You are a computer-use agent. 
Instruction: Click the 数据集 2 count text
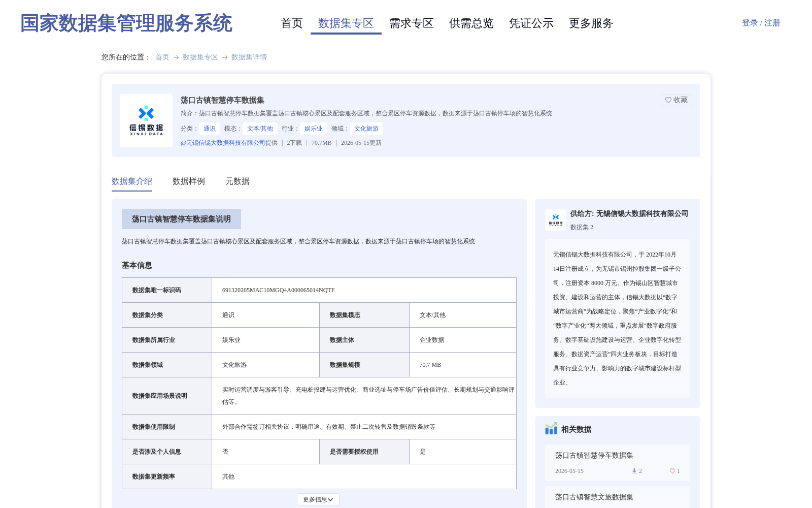pyautogui.click(x=582, y=227)
